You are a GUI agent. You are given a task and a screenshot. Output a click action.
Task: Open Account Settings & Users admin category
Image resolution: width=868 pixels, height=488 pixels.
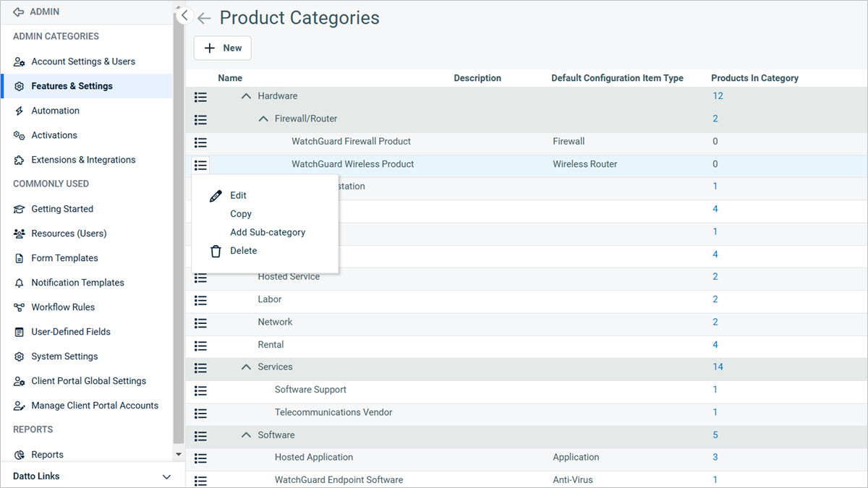(82, 61)
